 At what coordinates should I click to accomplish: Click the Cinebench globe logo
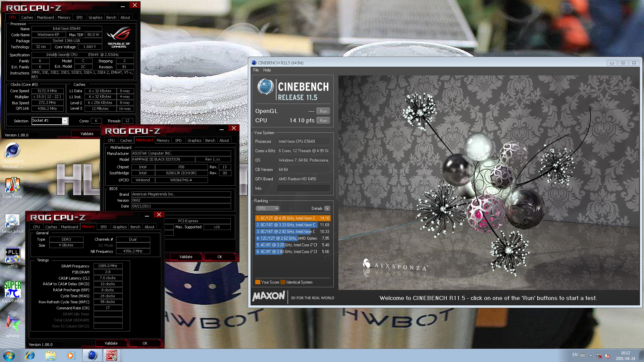click(265, 87)
